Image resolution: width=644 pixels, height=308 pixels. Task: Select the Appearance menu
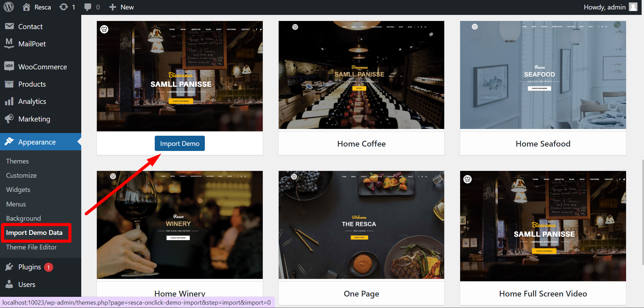[41, 142]
